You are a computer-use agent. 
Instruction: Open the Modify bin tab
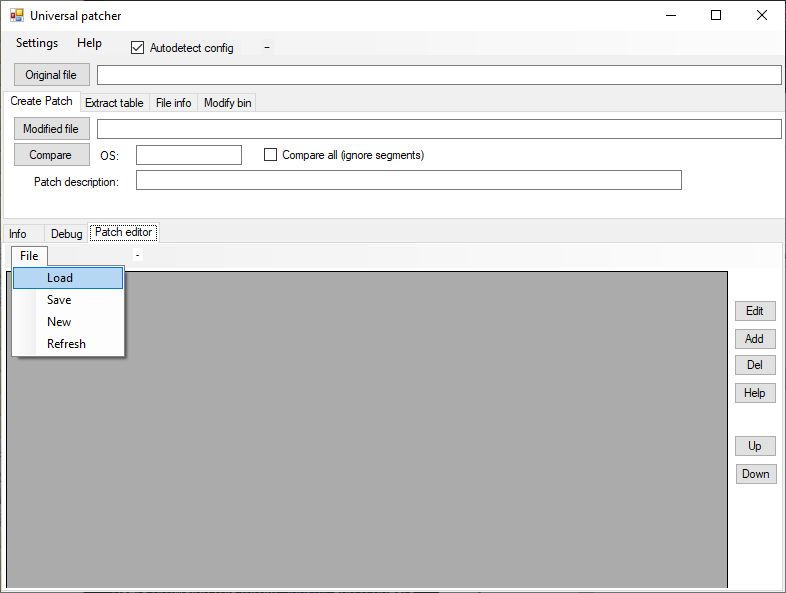pos(228,103)
